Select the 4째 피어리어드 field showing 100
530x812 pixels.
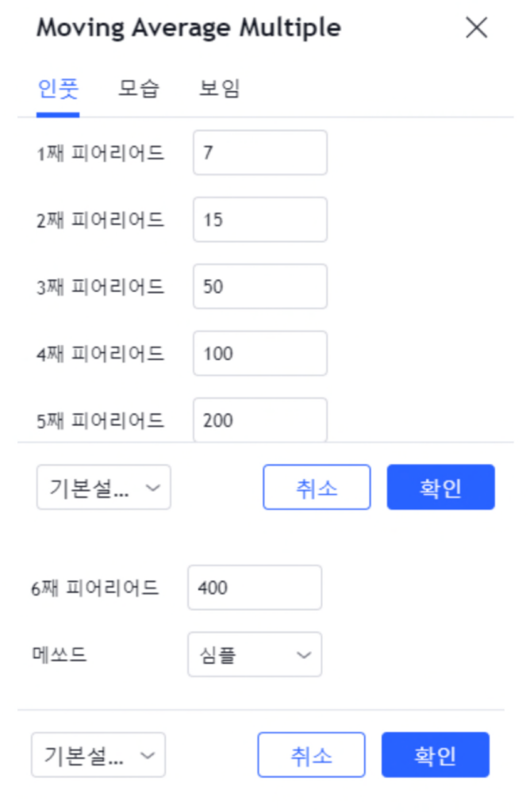point(259,354)
